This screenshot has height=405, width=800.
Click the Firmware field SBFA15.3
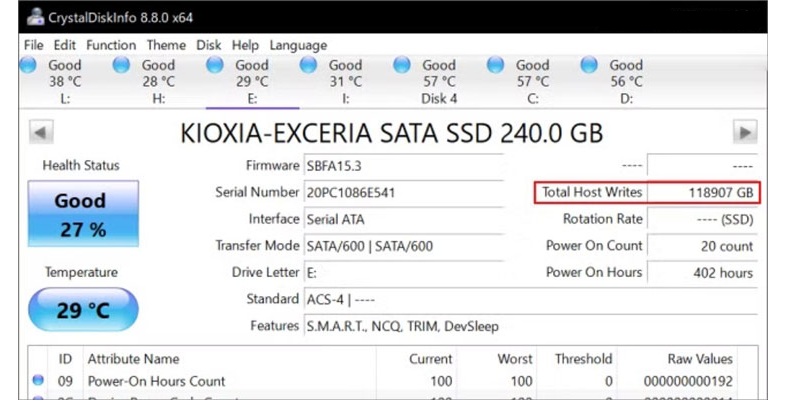[x=404, y=166]
